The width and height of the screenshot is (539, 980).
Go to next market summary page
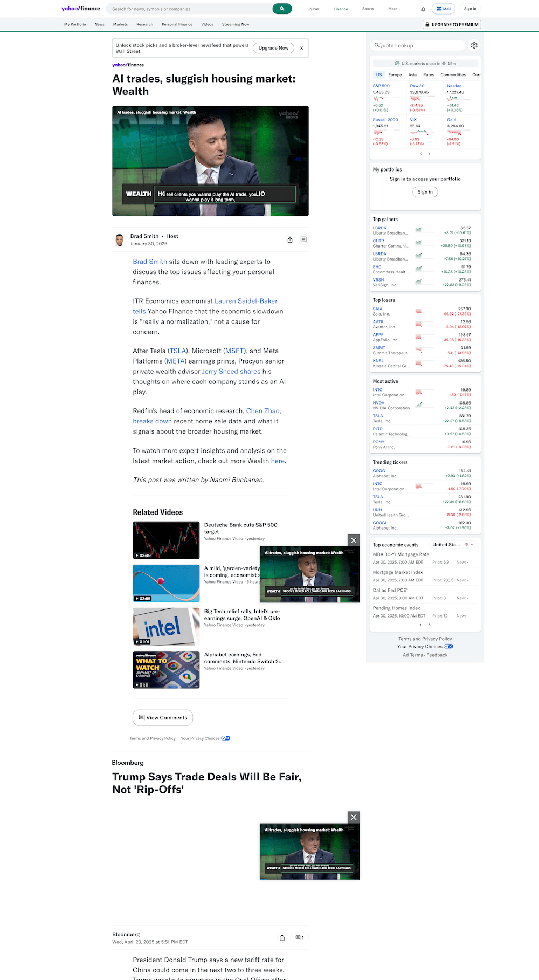coord(429,154)
